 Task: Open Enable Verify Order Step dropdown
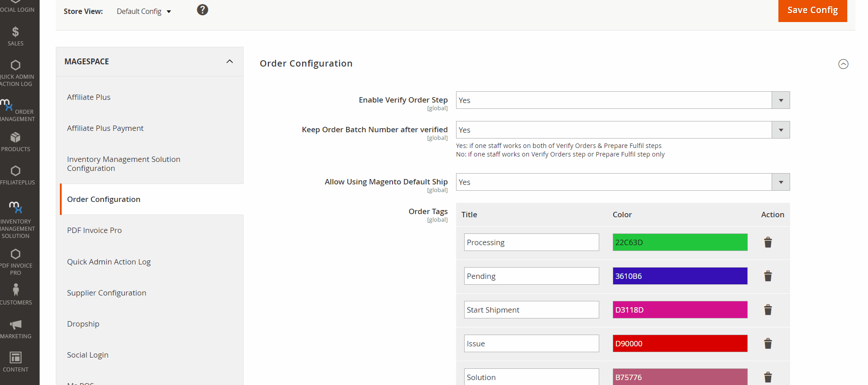623,100
